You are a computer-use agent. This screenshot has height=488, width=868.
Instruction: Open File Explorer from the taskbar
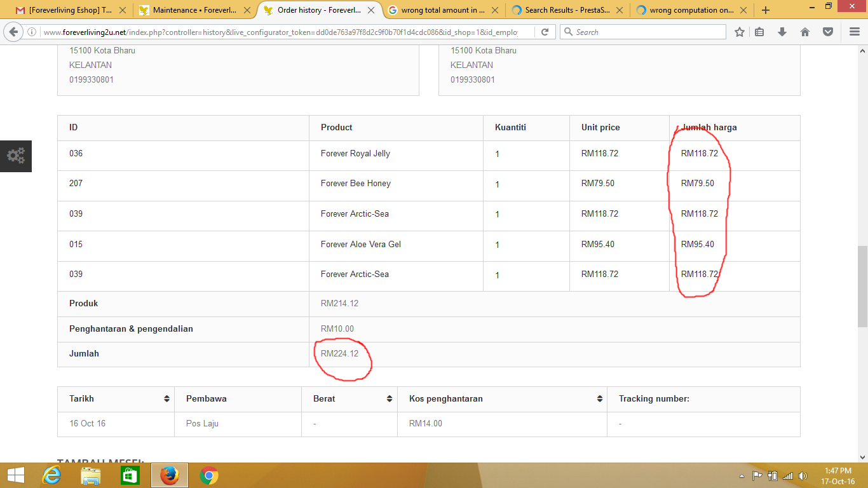(91, 475)
